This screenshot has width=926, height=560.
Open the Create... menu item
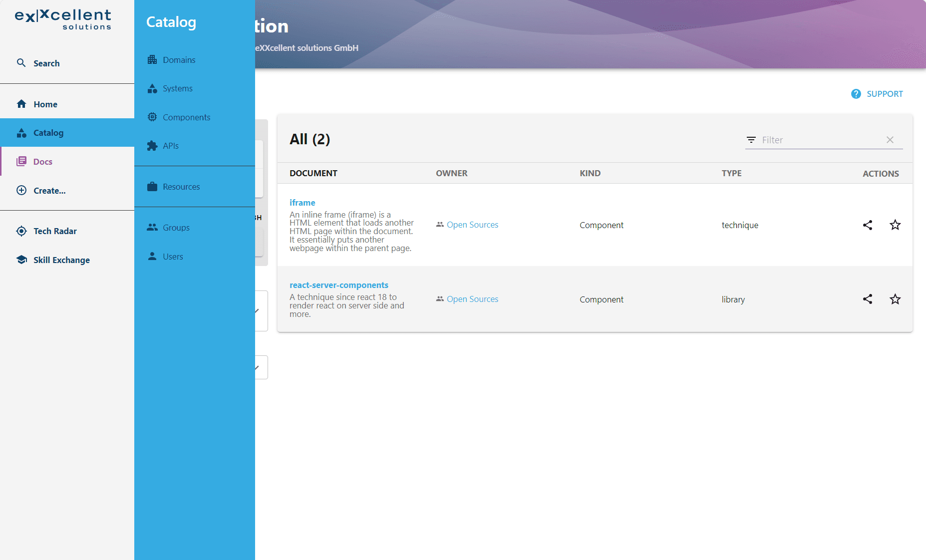tap(67, 190)
